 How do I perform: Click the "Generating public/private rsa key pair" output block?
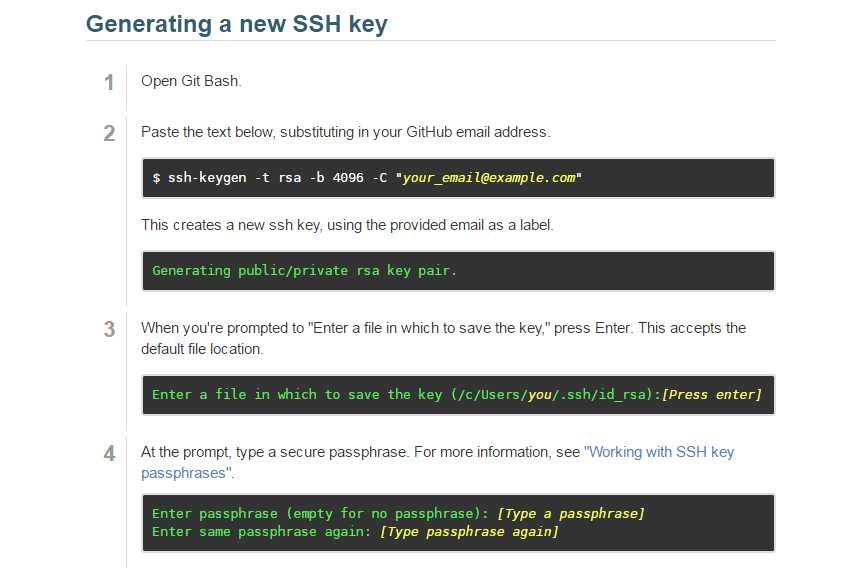[x=458, y=271]
